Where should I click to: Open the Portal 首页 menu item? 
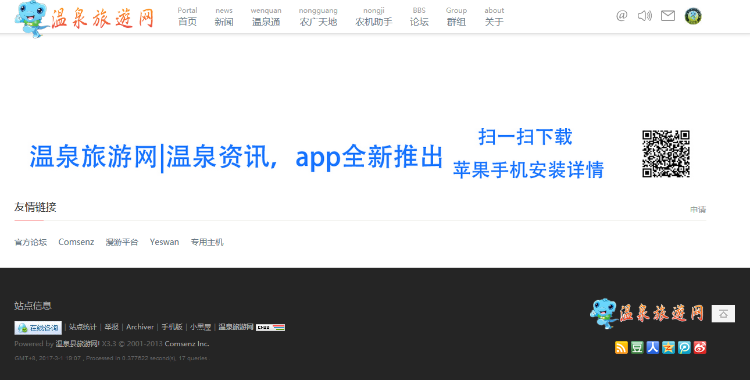pos(187,17)
